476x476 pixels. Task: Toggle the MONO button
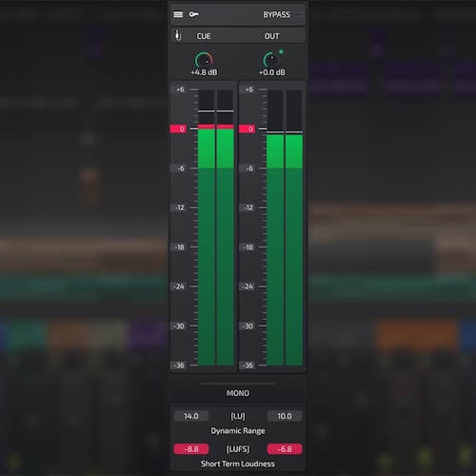[238, 393]
